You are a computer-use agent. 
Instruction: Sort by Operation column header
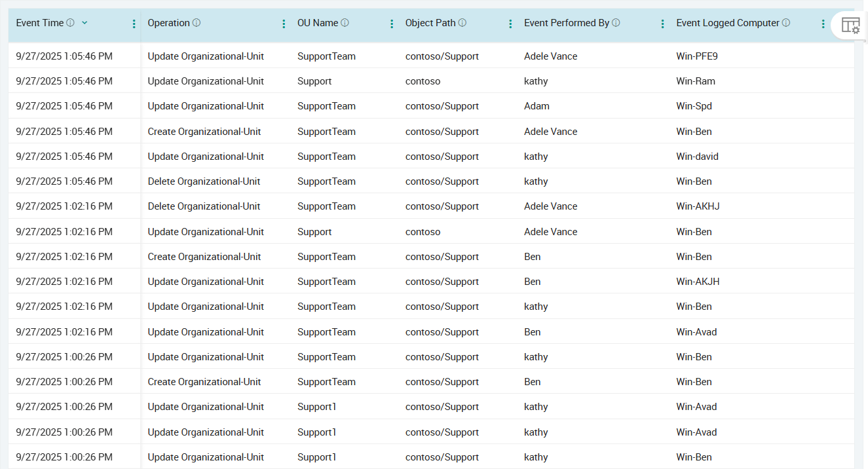168,23
